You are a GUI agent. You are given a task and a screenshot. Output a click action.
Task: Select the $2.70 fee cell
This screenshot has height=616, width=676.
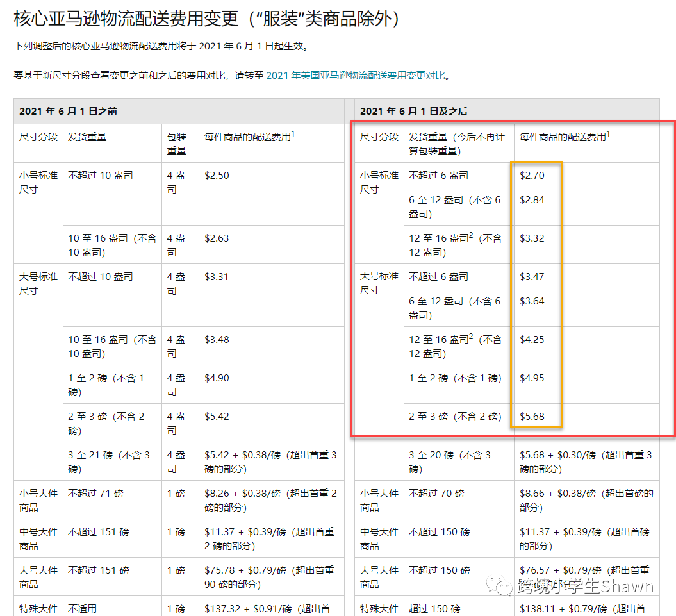point(532,175)
